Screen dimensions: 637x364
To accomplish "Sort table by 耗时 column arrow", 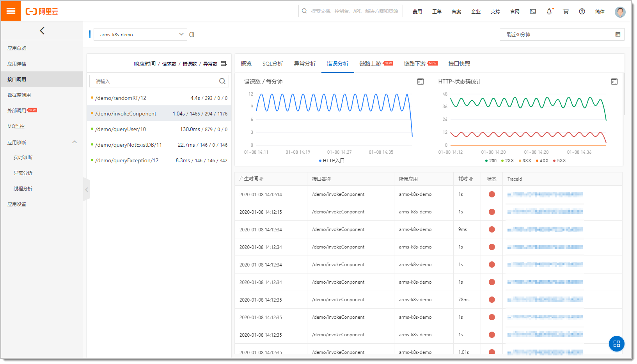I will click(471, 179).
